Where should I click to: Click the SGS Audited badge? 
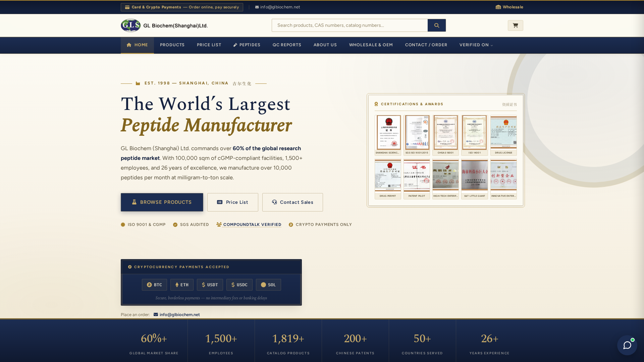(x=191, y=225)
